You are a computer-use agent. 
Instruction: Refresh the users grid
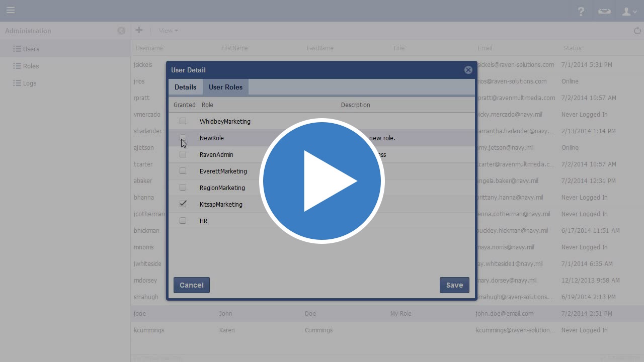637,31
